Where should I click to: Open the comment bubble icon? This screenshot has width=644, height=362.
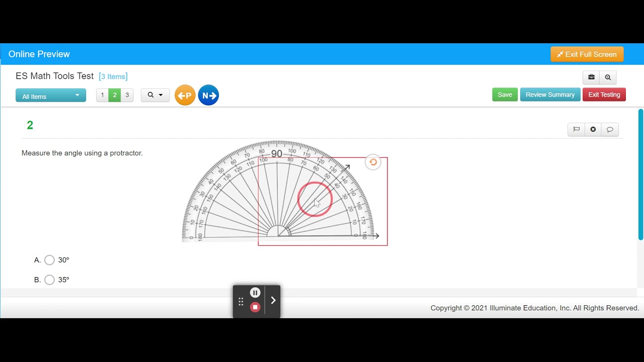(x=610, y=129)
